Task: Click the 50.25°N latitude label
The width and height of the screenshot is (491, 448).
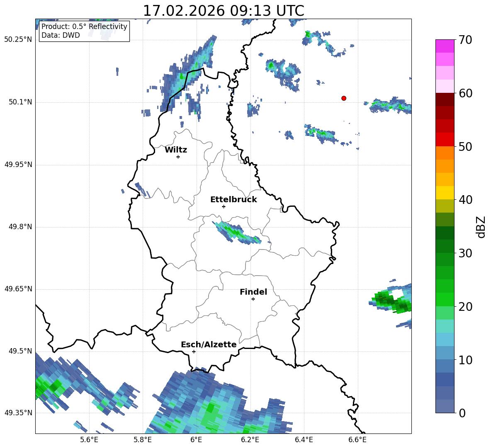Action: coord(18,40)
